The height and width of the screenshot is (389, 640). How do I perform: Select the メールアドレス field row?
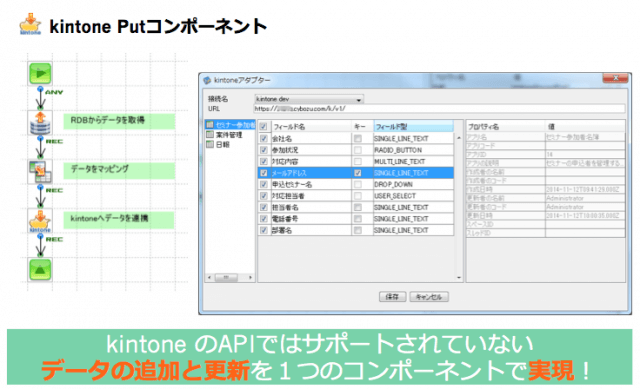356,173
